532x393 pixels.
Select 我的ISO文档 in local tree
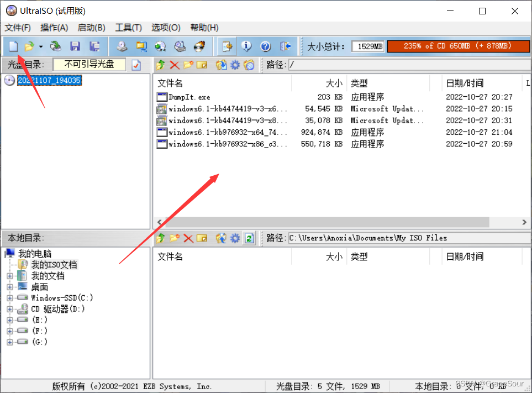(x=54, y=265)
